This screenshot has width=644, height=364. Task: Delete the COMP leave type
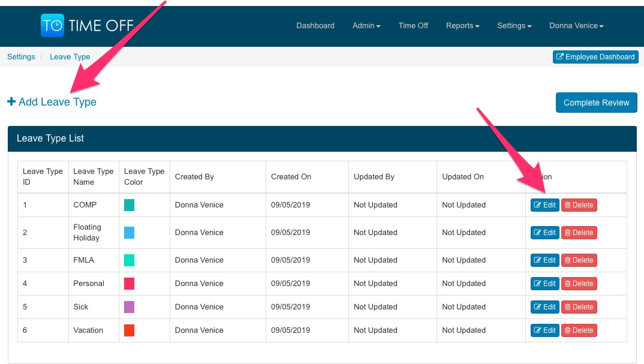pyautogui.click(x=579, y=205)
